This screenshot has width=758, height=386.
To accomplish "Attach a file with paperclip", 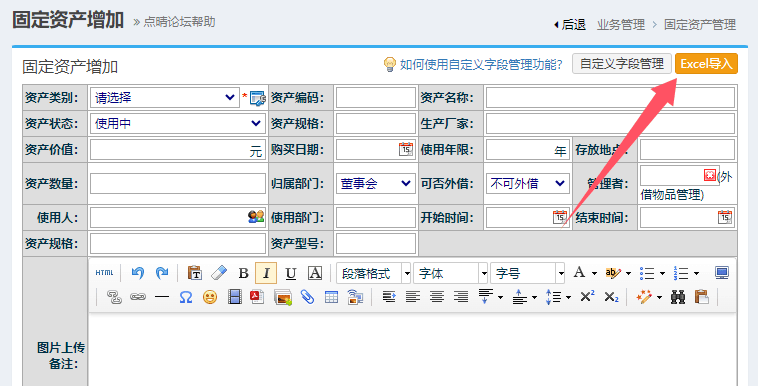I will tap(307, 297).
